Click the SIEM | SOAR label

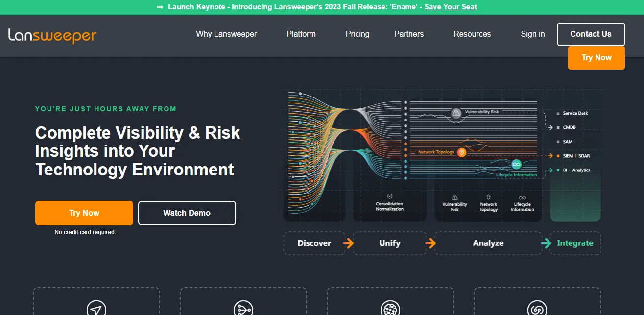pyautogui.click(x=576, y=156)
